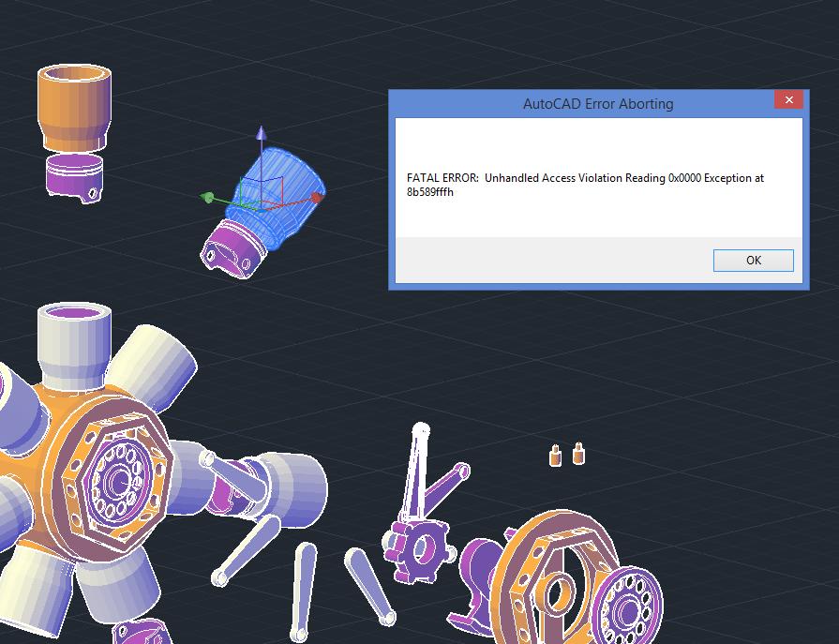Close the AutoCAD Error Aborting dialog
Image resolution: width=839 pixels, height=644 pixels.
(x=788, y=99)
